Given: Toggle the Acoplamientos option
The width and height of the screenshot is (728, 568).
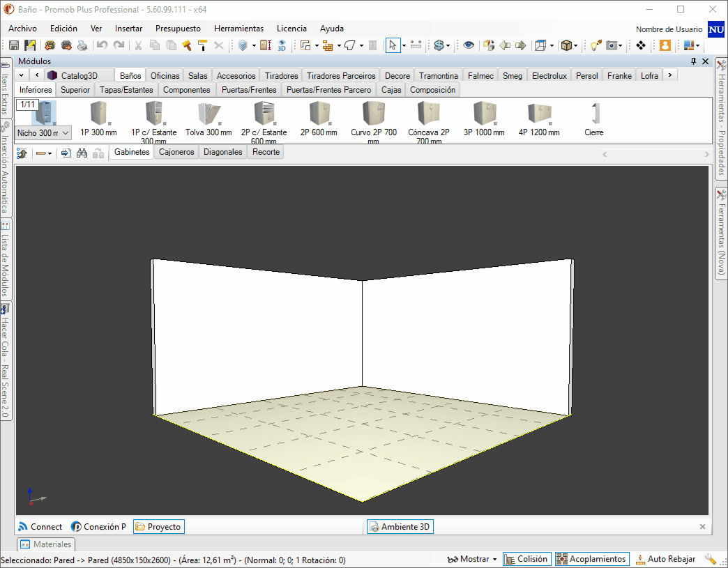Looking at the screenshot, I should 592,559.
